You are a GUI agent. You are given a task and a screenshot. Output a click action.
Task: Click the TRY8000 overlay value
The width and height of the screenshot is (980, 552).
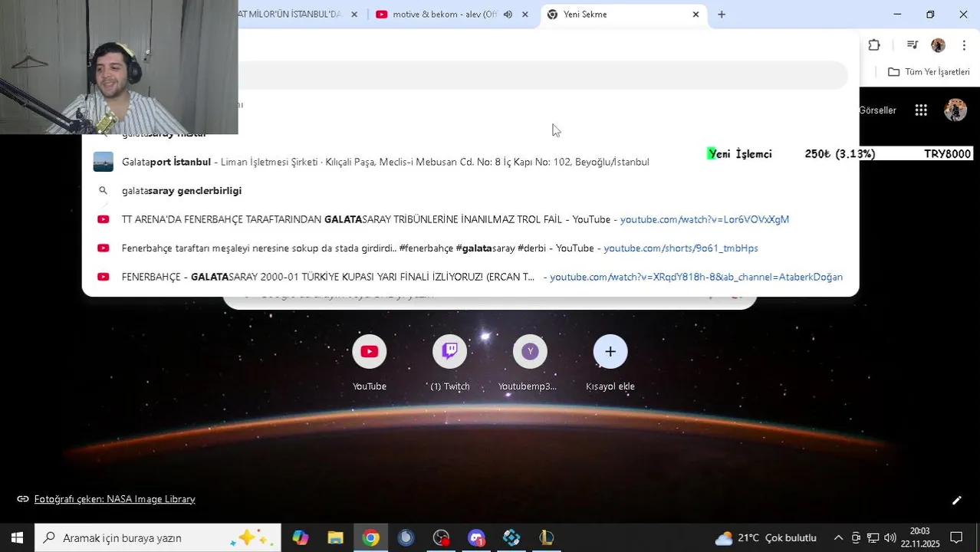[947, 154]
